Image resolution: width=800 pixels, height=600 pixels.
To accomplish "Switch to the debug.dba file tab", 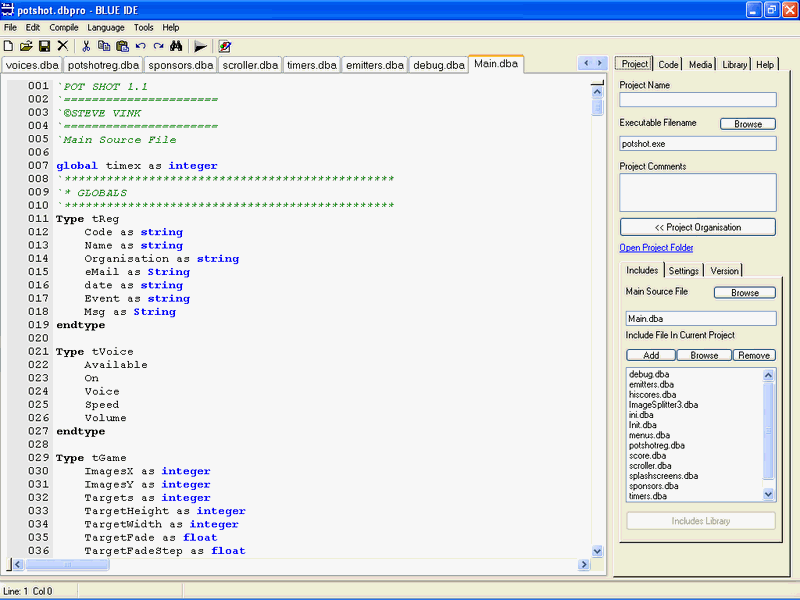I will pos(439,65).
